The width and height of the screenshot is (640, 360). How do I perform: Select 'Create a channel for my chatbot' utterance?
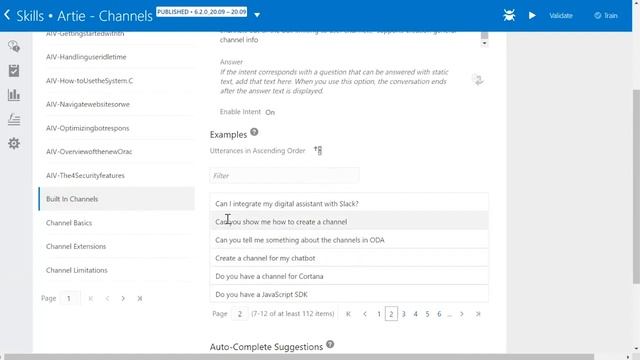(x=349, y=258)
